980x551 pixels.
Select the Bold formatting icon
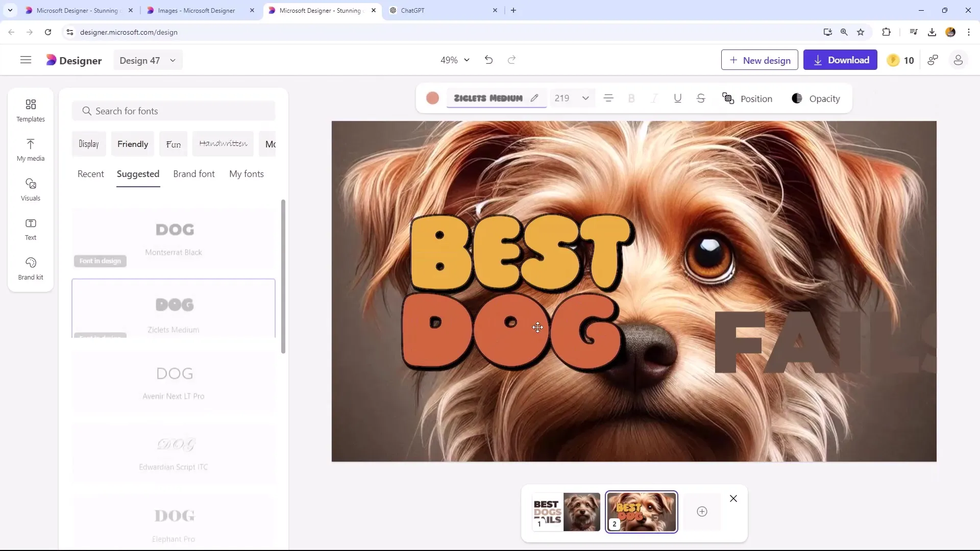pyautogui.click(x=631, y=98)
